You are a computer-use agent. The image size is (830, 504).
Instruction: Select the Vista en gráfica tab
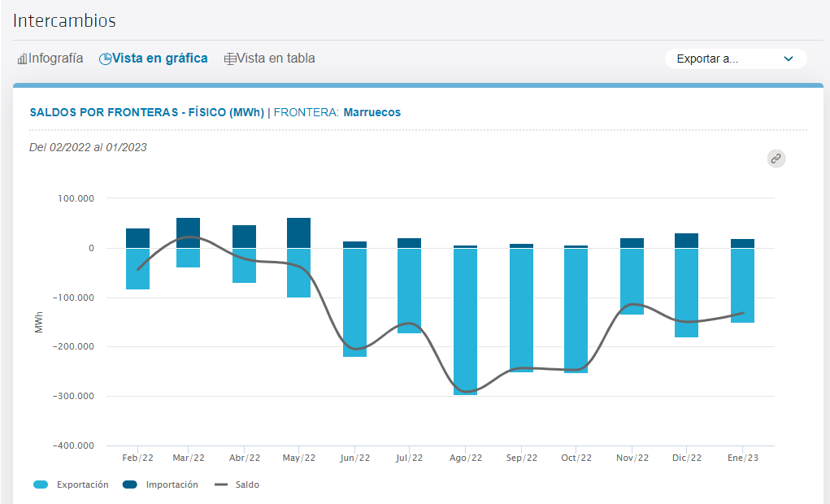(x=154, y=59)
